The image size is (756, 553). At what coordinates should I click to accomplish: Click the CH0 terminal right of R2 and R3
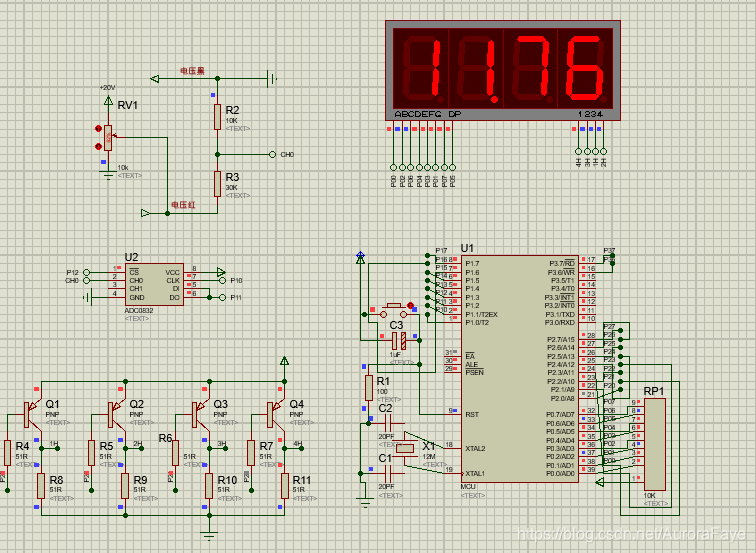click(272, 154)
